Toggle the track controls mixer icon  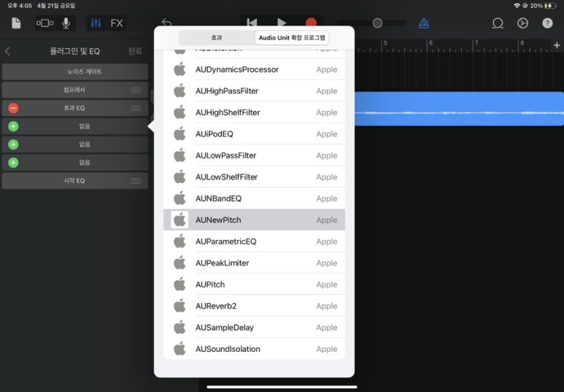pyautogui.click(x=96, y=23)
